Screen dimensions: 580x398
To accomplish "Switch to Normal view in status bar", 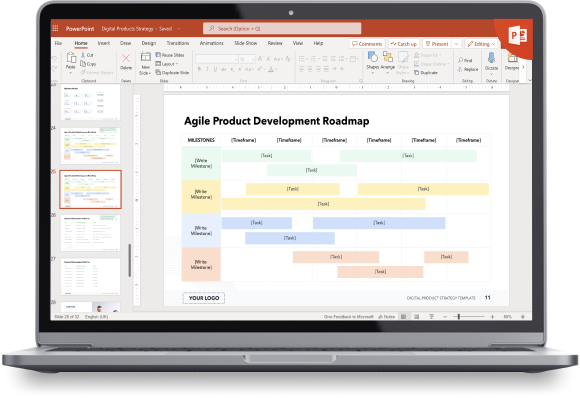I will tap(404, 317).
